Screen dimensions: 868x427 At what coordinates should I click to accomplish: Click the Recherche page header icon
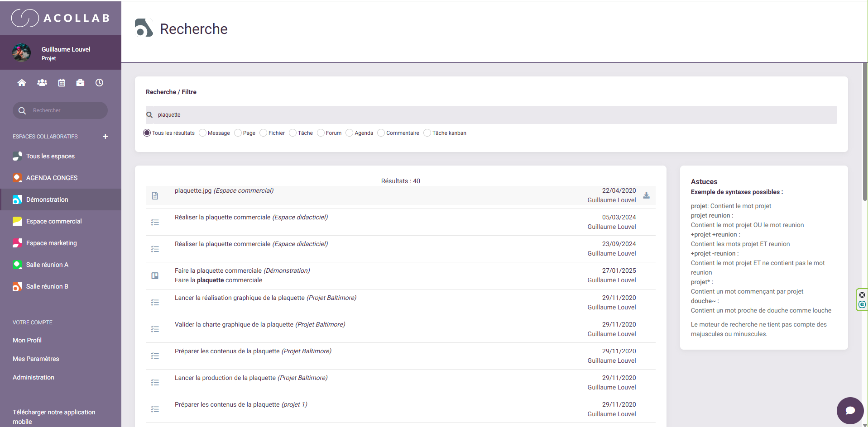coord(144,28)
